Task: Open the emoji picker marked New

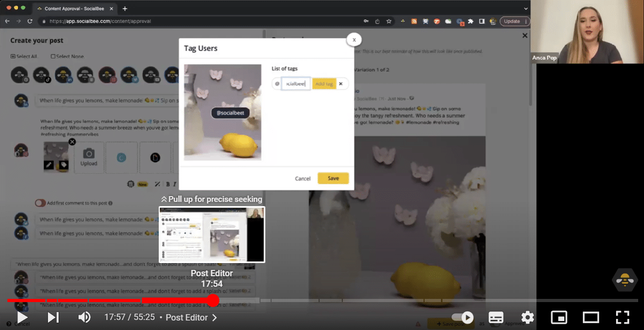Action: [x=131, y=184]
